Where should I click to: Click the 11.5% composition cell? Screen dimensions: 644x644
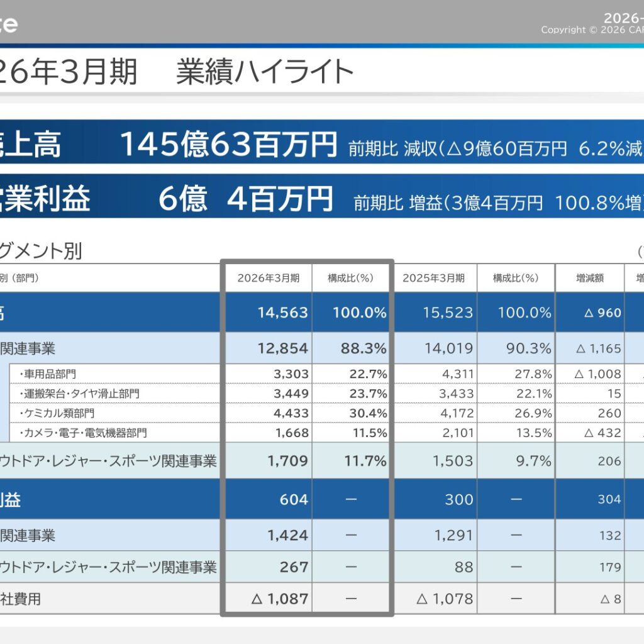coord(370,433)
